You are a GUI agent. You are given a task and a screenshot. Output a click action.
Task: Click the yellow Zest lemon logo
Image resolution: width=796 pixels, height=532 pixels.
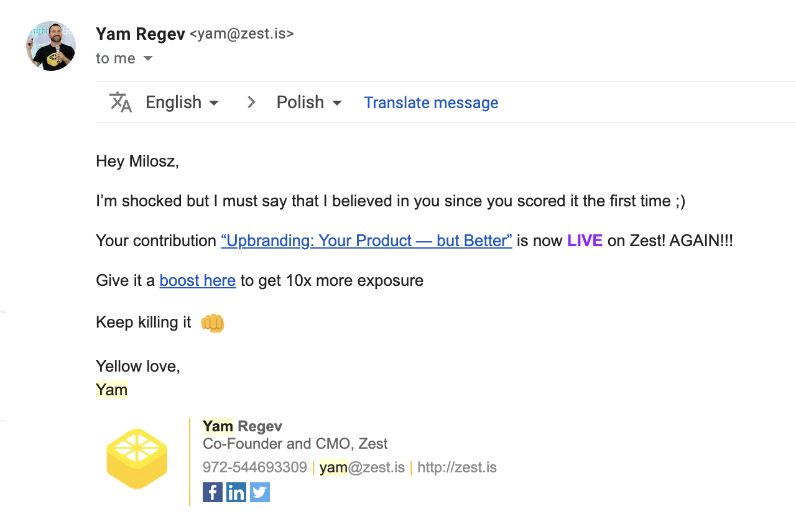(137, 459)
